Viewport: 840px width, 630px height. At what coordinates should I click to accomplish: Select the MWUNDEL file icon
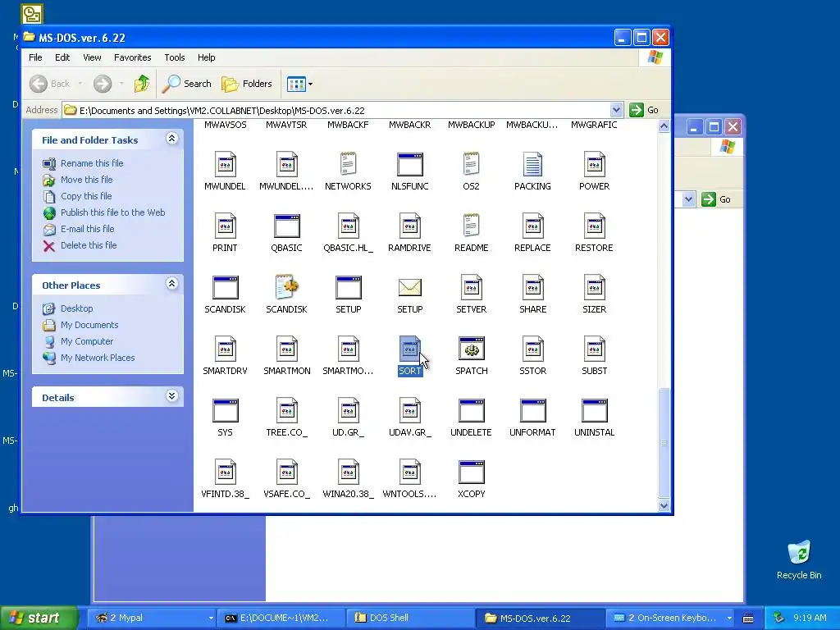(225, 164)
